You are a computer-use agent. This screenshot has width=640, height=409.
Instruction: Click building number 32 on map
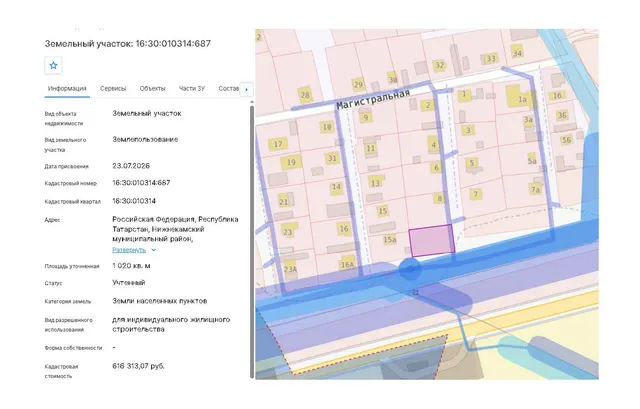click(x=439, y=65)
